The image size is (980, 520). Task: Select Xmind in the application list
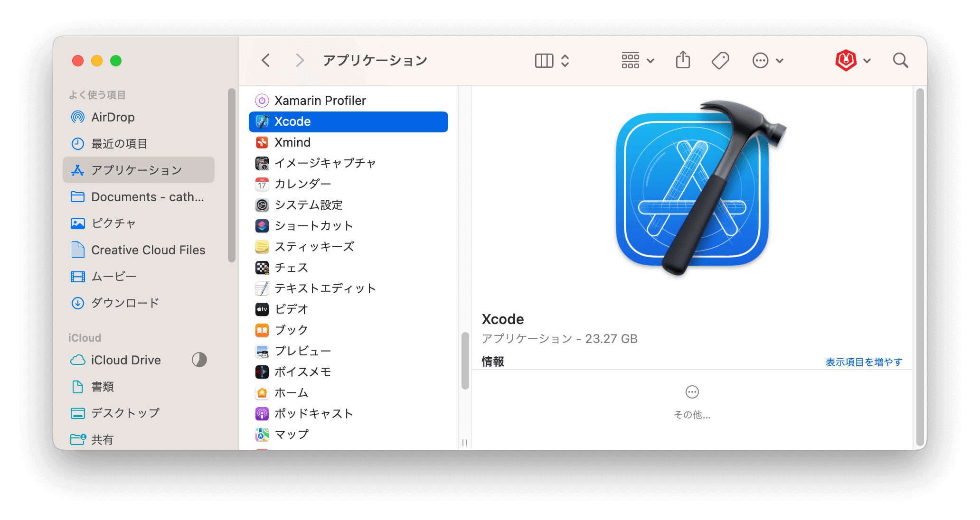tap(292, 142)
